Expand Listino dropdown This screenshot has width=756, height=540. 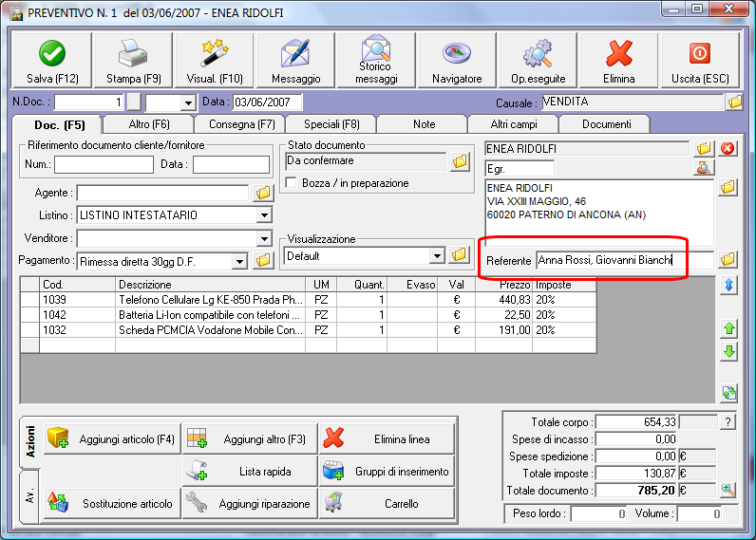(x=264, y=215)
